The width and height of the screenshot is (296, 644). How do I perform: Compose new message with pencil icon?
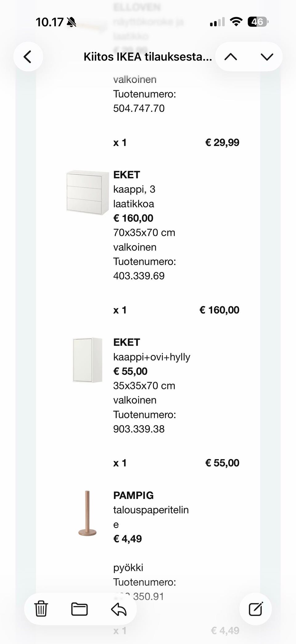[x=256, y=609]
